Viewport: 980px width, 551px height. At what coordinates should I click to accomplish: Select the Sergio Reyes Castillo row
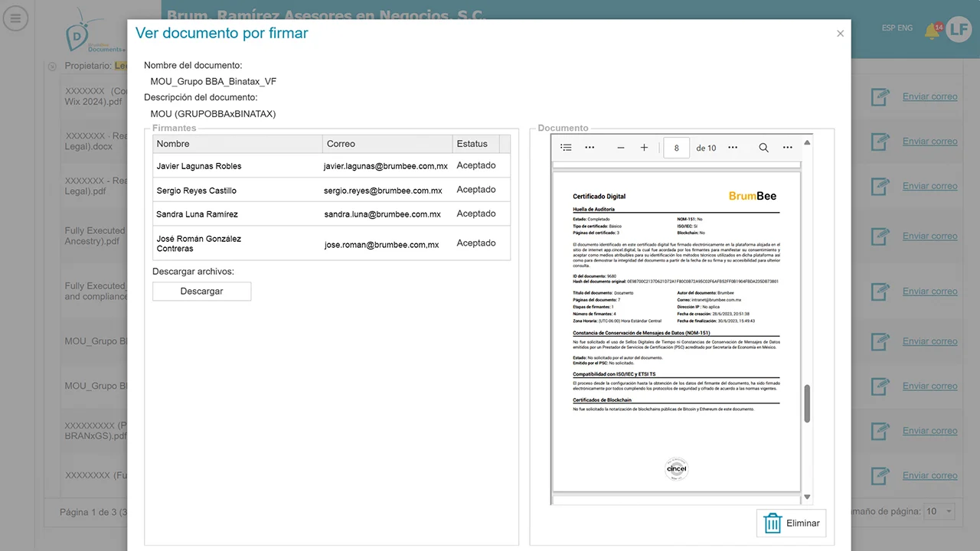332,190
